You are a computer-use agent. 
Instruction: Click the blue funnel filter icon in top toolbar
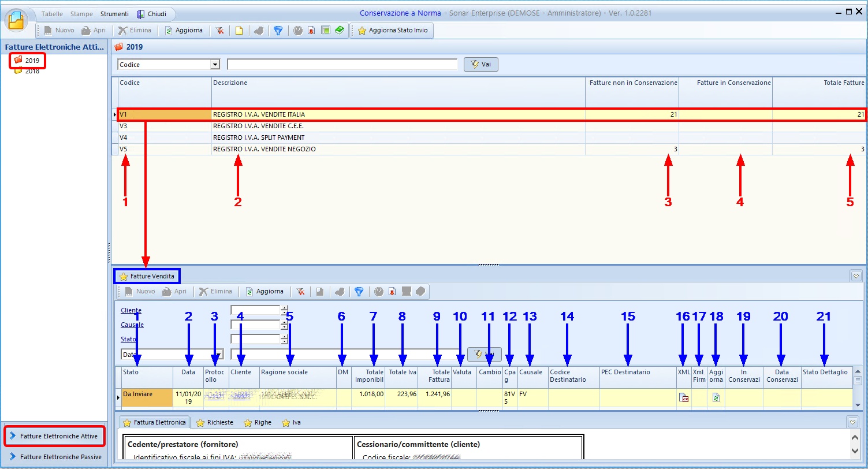[278, 31]
